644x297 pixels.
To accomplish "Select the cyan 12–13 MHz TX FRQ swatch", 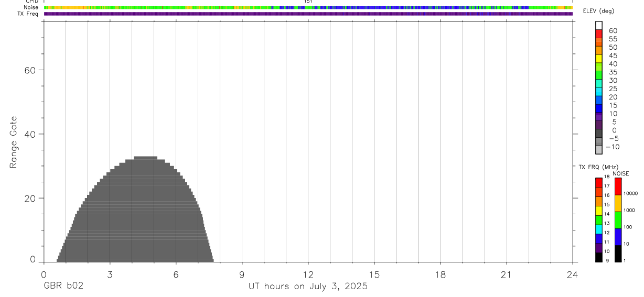I will click(599, 229).
